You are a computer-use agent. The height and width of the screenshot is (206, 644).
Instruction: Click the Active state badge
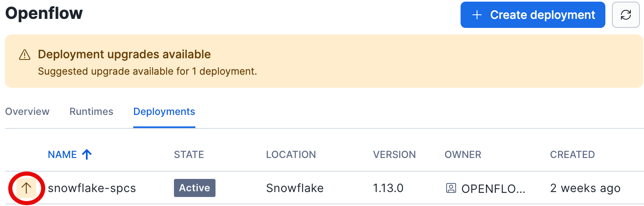[x=195, y=188]
